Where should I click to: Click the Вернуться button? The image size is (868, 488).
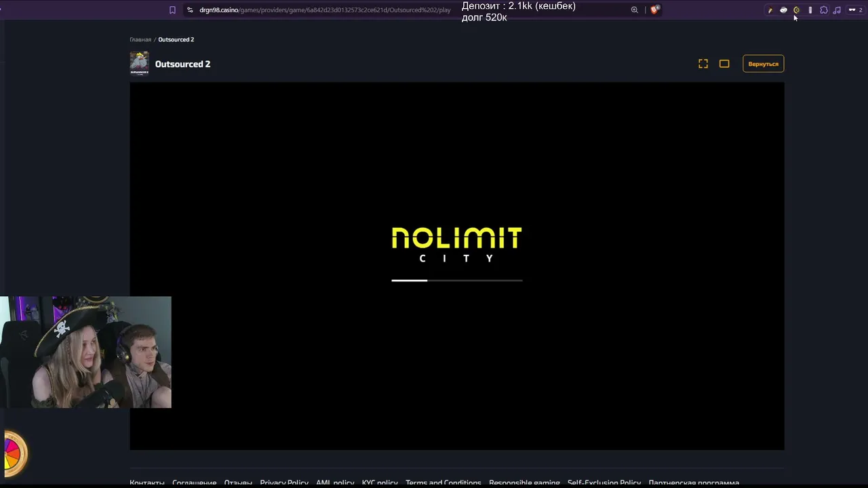tap(764, 64)
